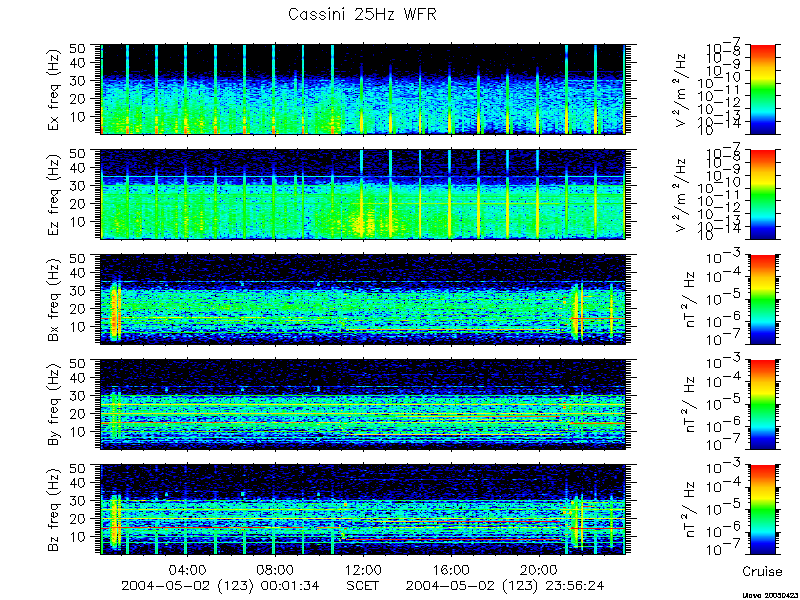Click the '04:00' time axis label
This screenshot has height=600, width=800.
tap(188, 569)
